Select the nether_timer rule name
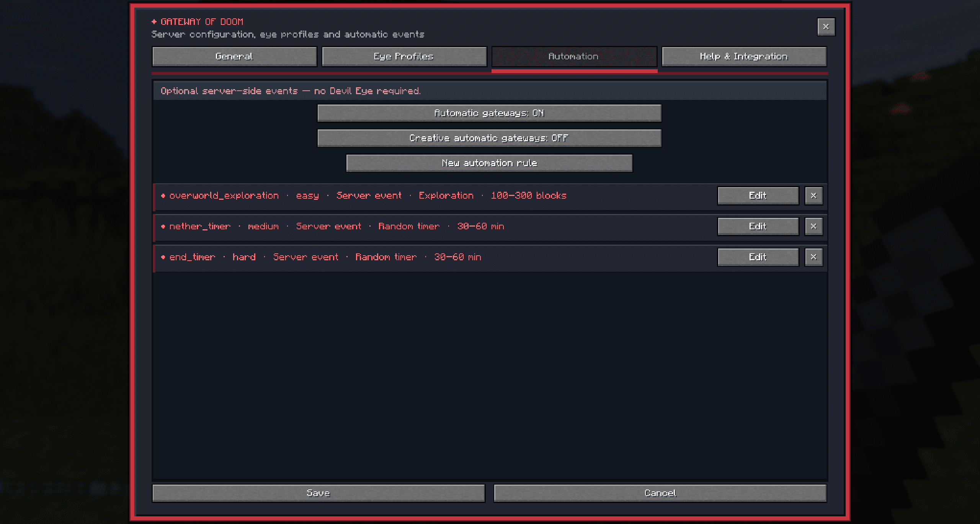 (200, 226)
